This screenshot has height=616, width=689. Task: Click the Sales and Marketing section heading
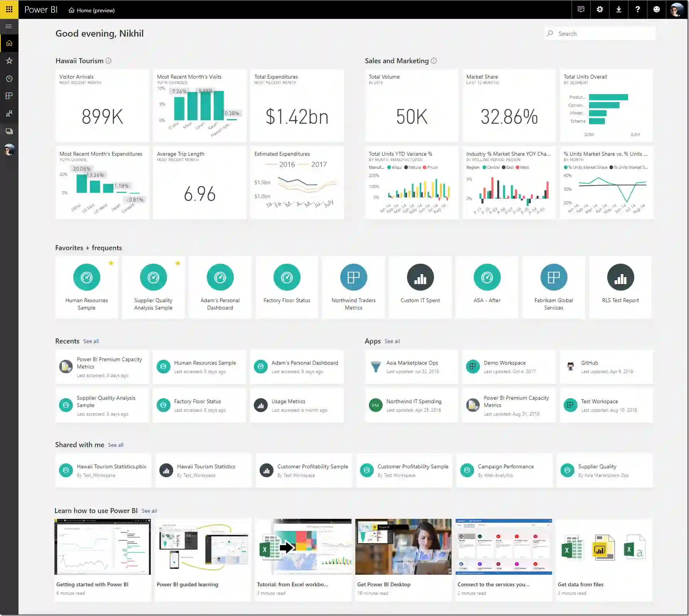point(397,61)
